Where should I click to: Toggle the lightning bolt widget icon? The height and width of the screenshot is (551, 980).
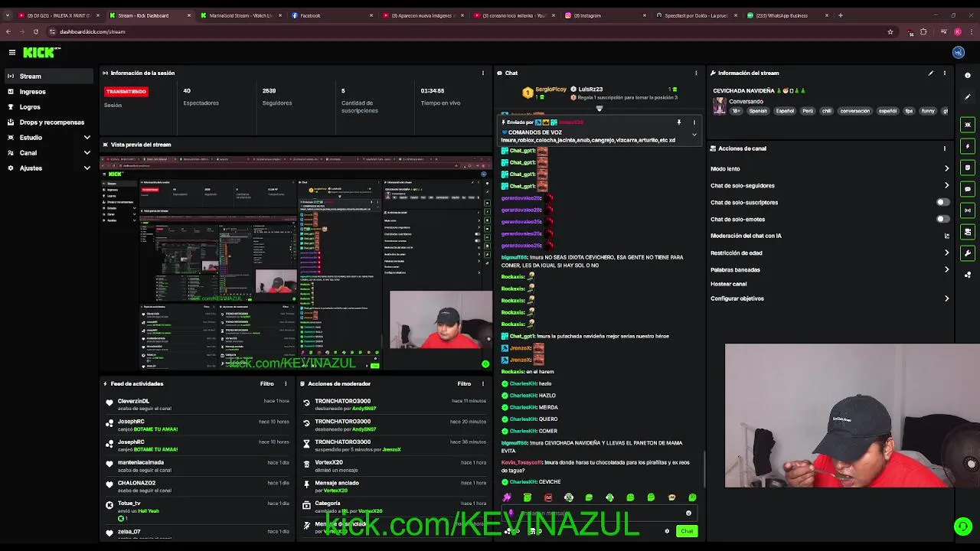point(968,146)
